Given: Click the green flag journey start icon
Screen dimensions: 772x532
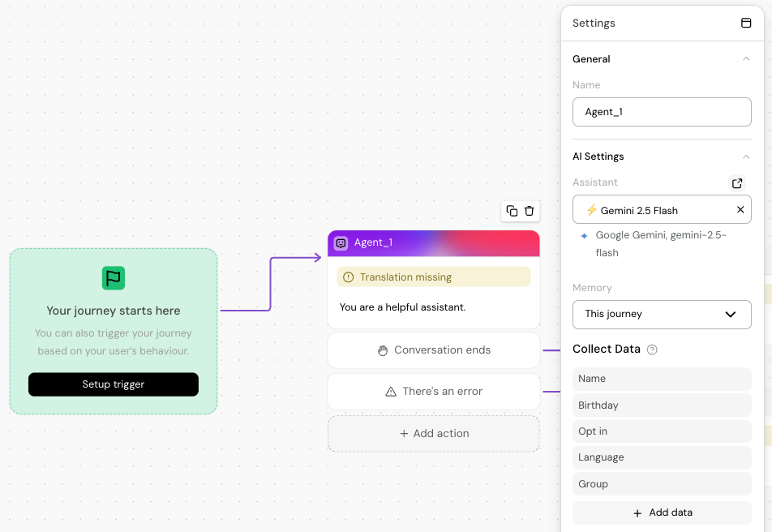Looking at the screenshot, I should coord(114,278).
